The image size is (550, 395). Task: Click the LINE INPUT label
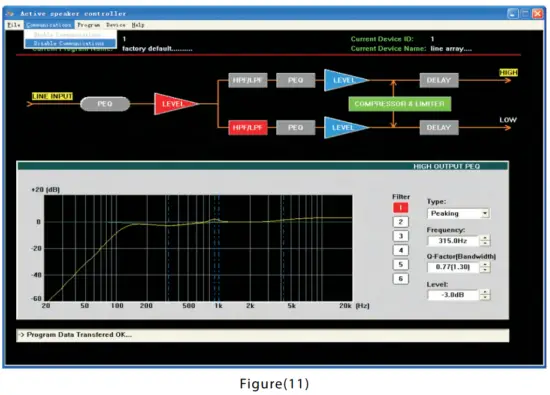pos(52,96)
